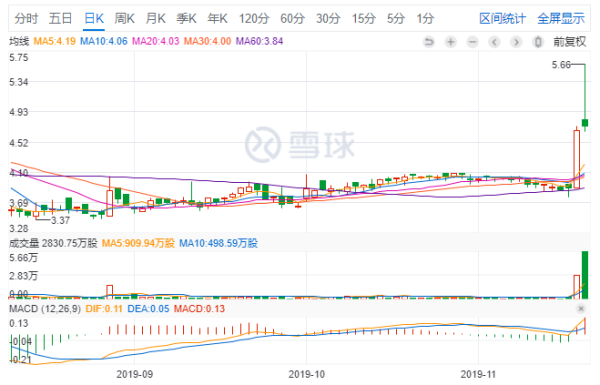Viewport: 600px width, 385px height.
Task: Zoom out chart with minus icon
Action: 473,41
